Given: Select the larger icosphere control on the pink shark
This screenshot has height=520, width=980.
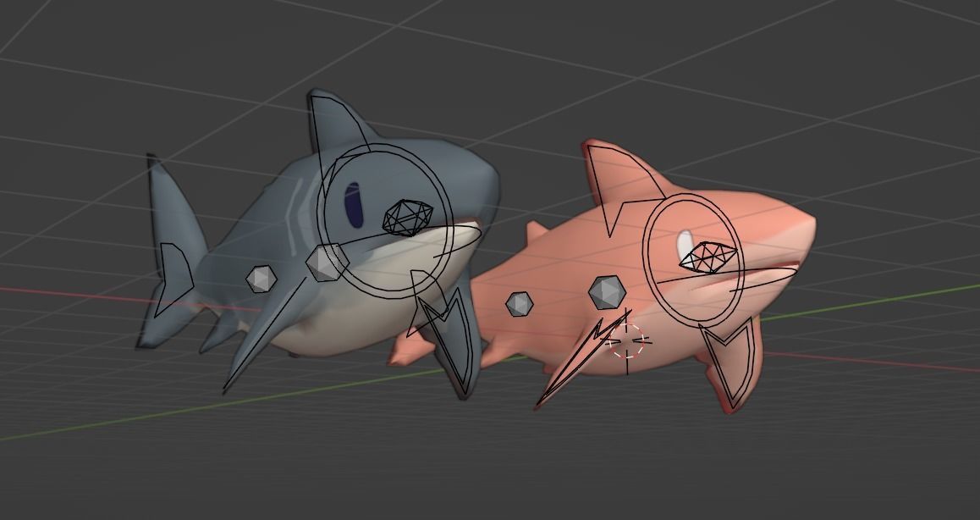Looking at the screenshot, I should [x=607, y=292].
